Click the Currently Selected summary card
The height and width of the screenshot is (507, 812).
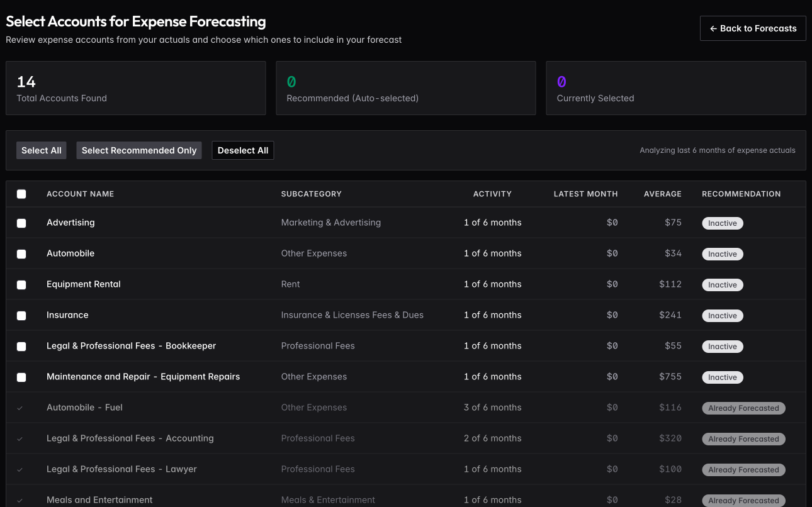tap(675, 88)
